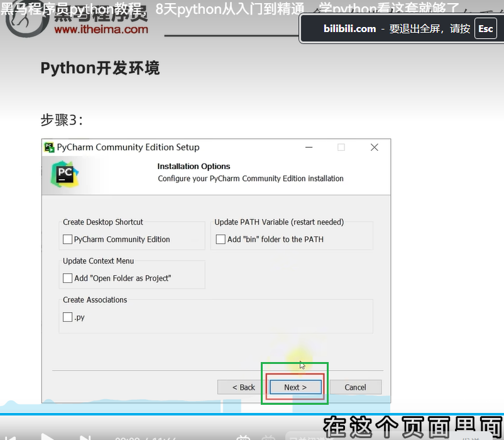Click the blue video progress bar
Screen dimensions: 504x440
252,414
